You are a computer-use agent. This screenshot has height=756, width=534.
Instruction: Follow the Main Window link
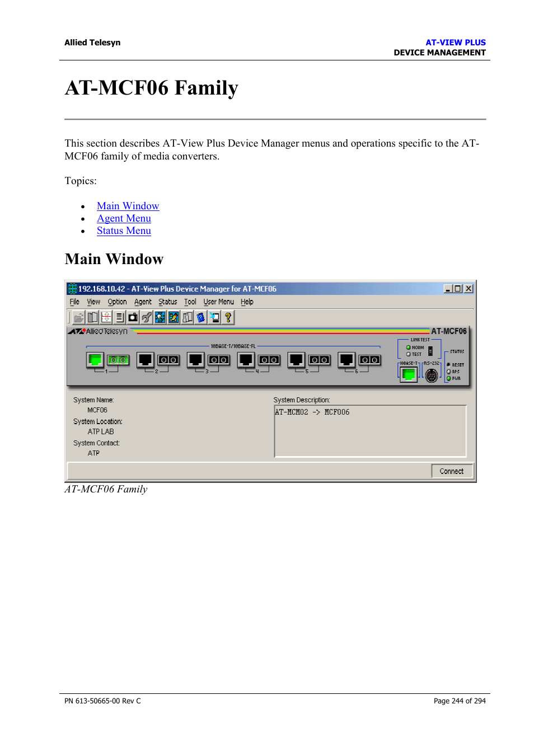pyautogui.click(x=128, y=206)
